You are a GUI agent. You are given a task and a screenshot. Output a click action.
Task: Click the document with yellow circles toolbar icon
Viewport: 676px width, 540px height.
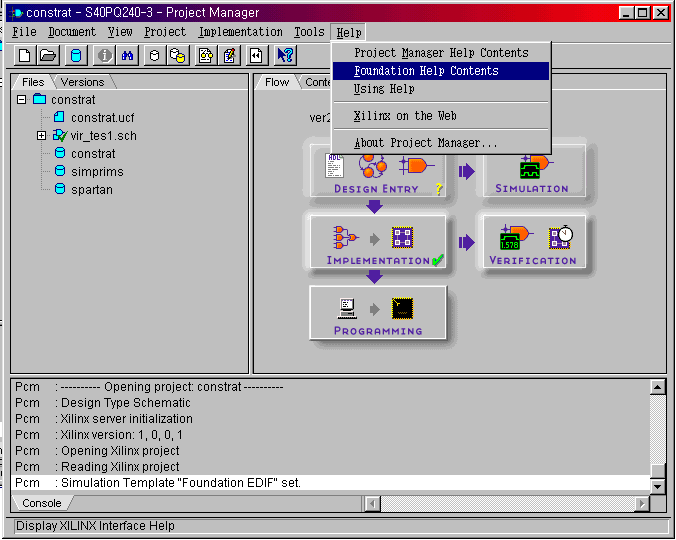coord(206,56)
